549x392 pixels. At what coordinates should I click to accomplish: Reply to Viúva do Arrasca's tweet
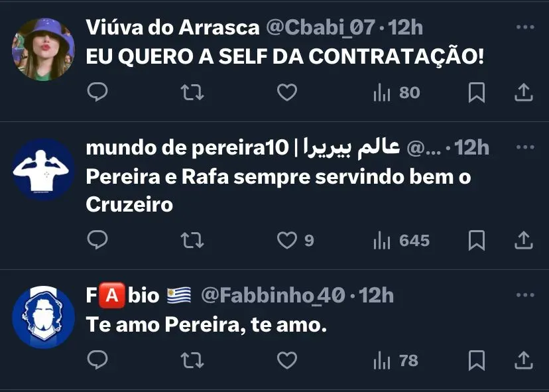pos(97,92)
